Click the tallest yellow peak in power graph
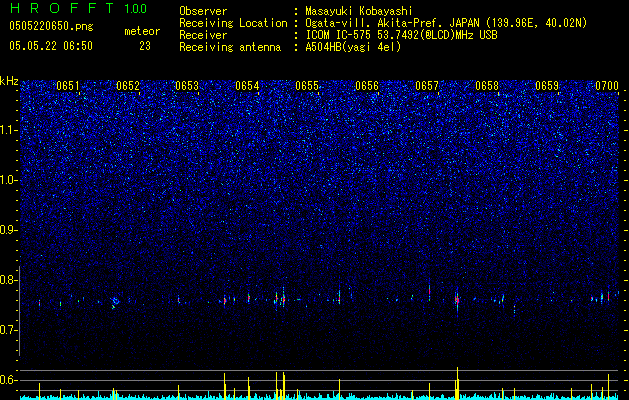Image resolution: width=629 pixels, height=400 pixels. point(457,383)
